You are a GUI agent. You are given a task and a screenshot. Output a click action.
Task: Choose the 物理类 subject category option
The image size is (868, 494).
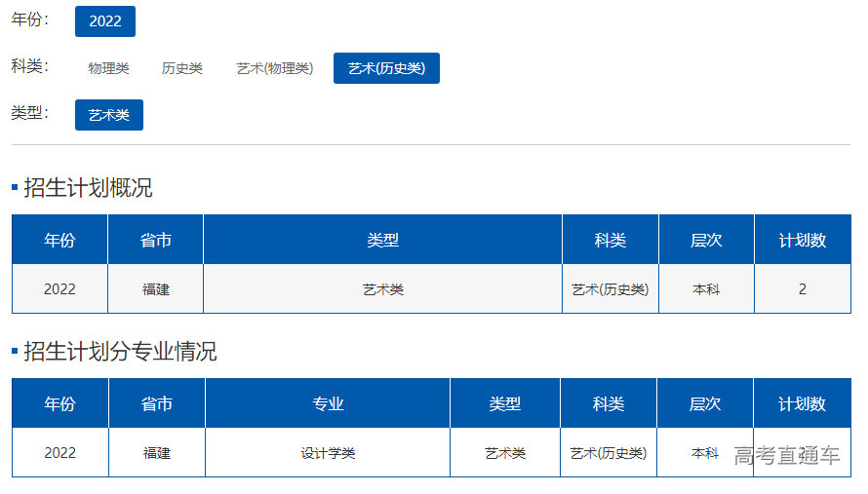tap(108, 68)
